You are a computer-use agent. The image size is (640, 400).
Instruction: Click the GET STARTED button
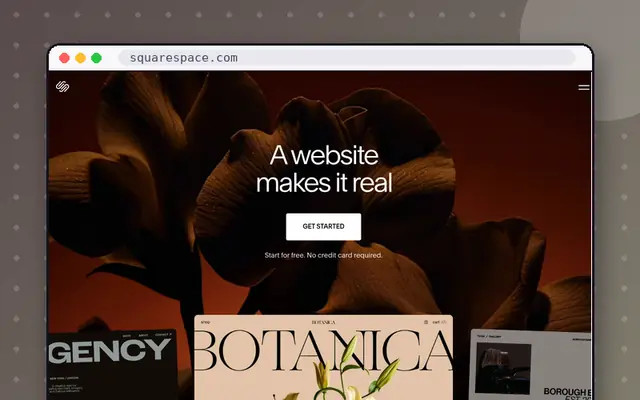click(323, 227)
